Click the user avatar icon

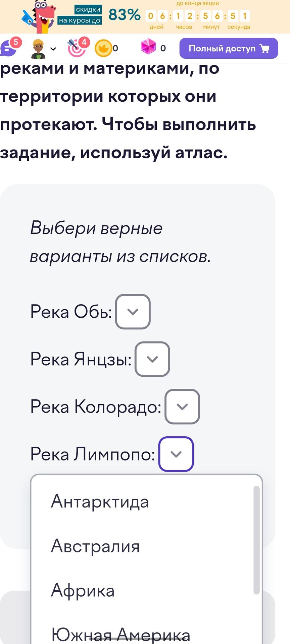(38, 49)
